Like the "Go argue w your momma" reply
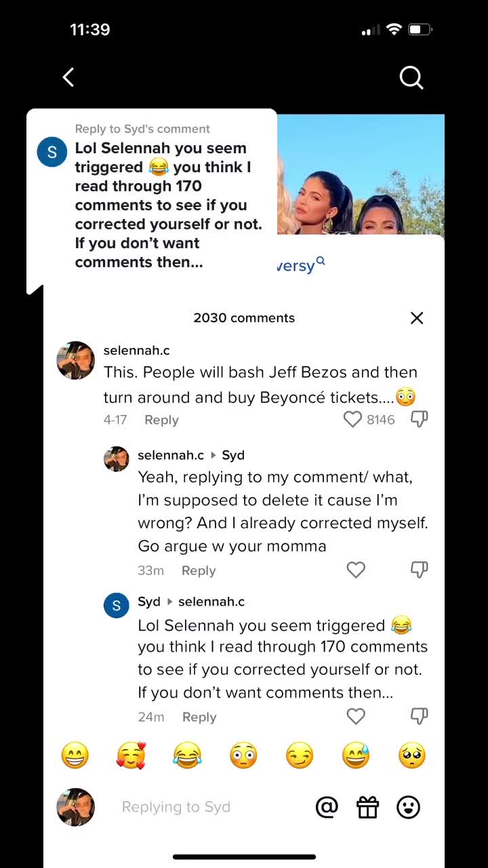 (x=356, y=570)
